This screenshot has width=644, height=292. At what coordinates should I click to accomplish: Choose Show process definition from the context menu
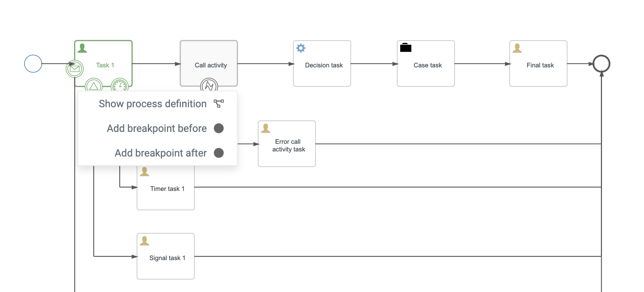click(152, 104)
